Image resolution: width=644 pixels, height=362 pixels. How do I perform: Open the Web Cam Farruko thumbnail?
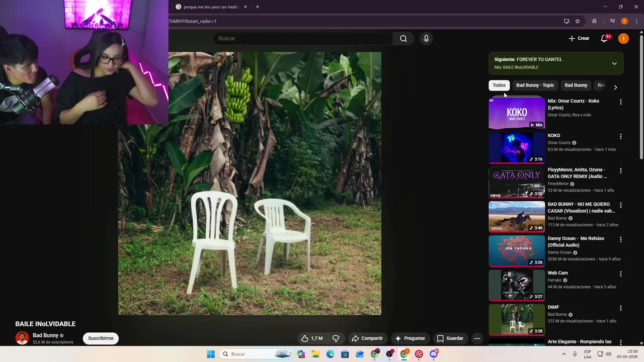[517, 285]
